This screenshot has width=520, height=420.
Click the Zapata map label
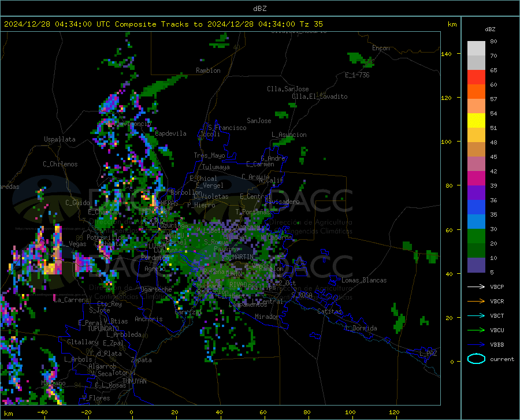click(x=142, y=360)
